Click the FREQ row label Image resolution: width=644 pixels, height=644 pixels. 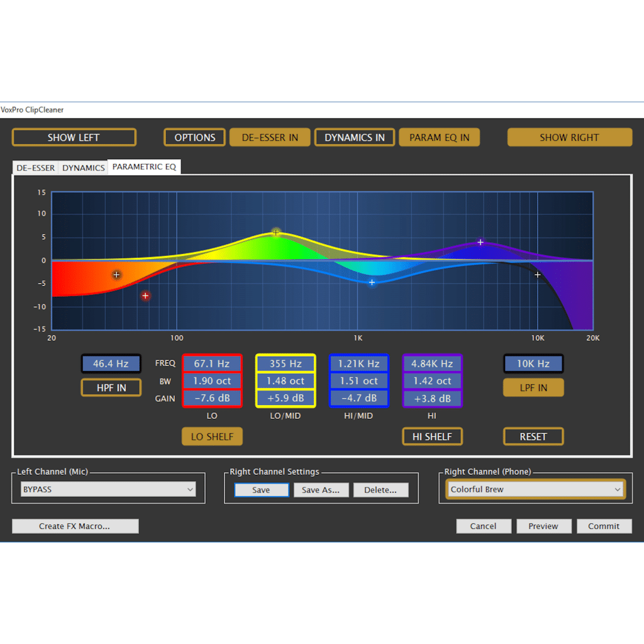coord(165,363)
